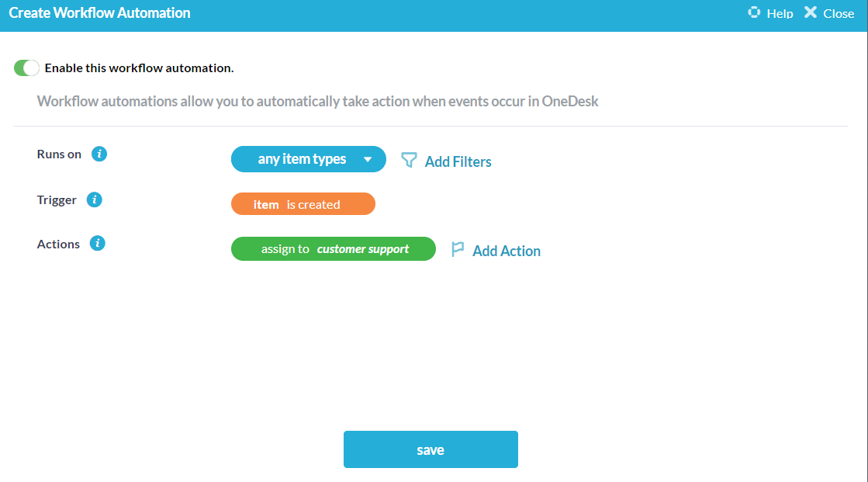Open the Trigger info icon
The height and width of the screenshot is (482, 868).
(x=95, y=199)
